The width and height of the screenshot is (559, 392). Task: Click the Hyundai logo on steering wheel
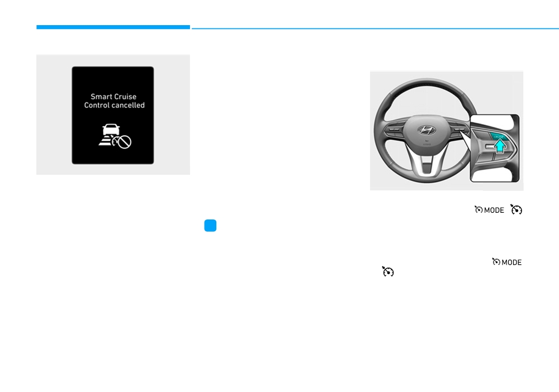(427, 130)
